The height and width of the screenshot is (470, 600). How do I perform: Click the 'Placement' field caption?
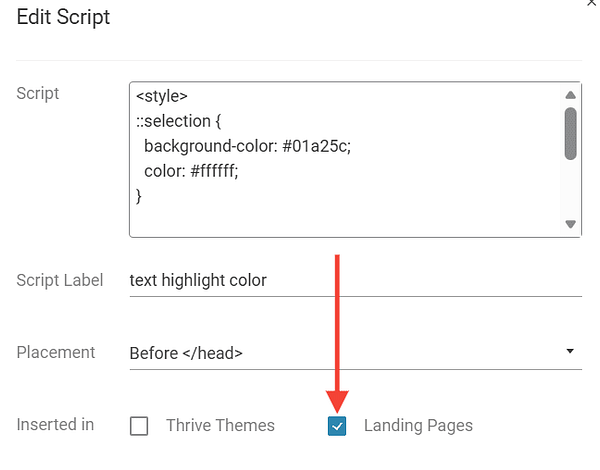click(x=56, y=352)
